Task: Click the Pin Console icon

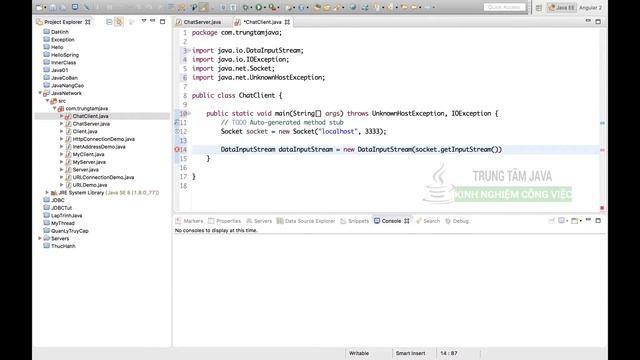Action: tap(551, 221)
